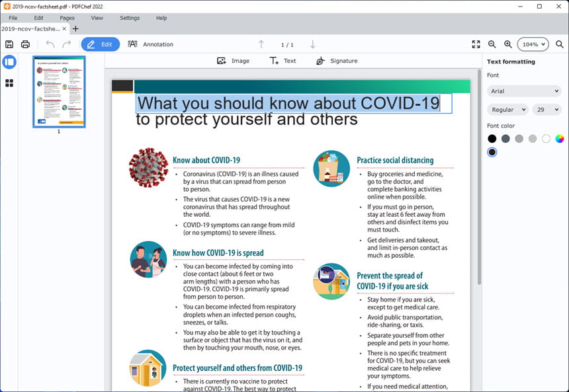The height and width of the screenshot is (392, 569).
Task: Select page 1 thumbnail
Action: (59, 92)
